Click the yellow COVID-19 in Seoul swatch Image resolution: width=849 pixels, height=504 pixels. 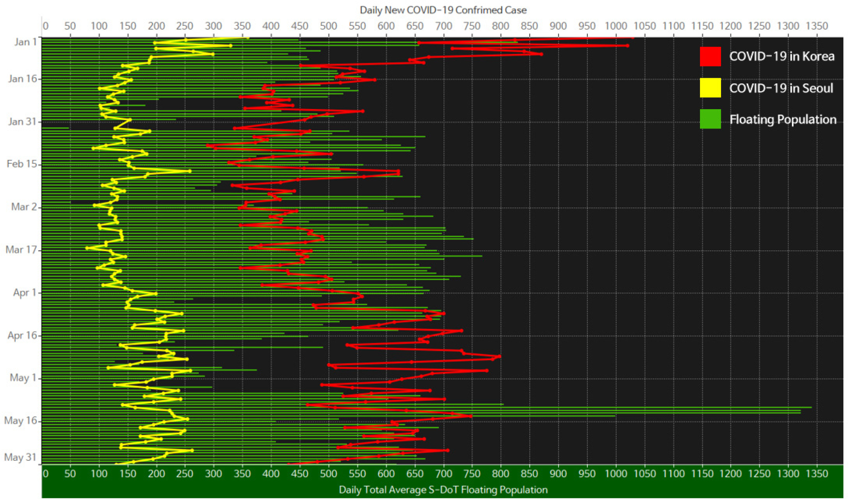pos(710,88)
